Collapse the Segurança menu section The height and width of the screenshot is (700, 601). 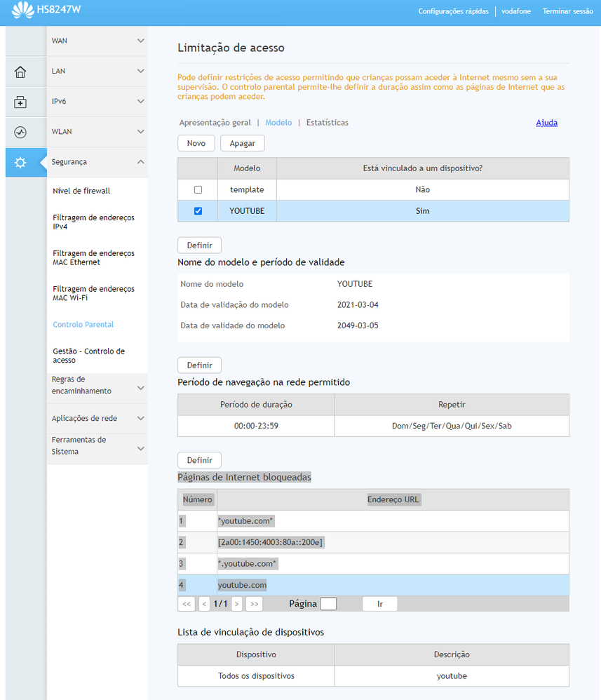coord(97,162)
